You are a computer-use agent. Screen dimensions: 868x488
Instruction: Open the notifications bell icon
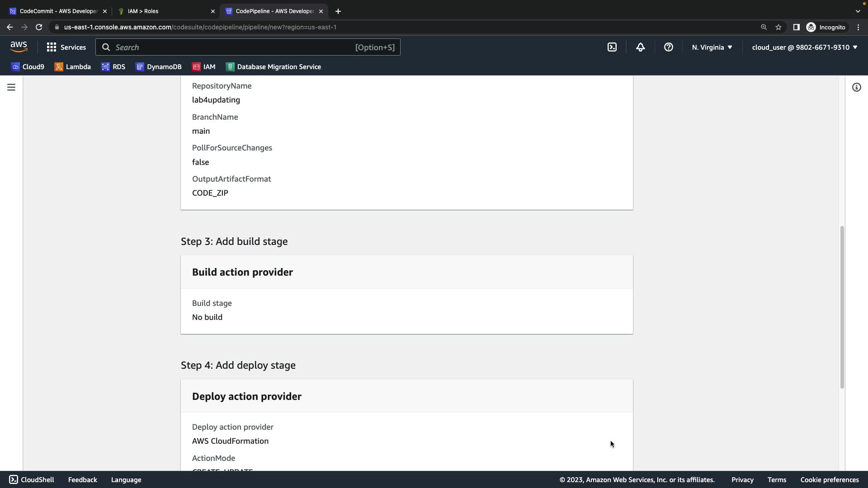tap(640, 47)
